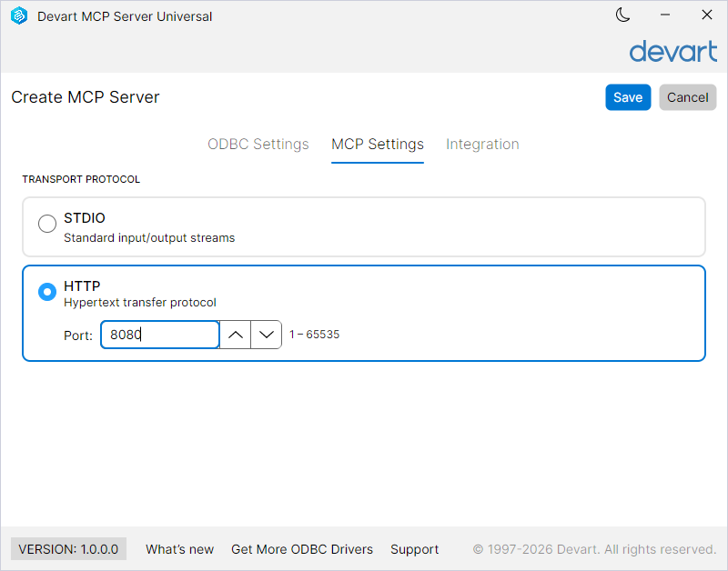Minimize the Devart MCP Server window

665,15
